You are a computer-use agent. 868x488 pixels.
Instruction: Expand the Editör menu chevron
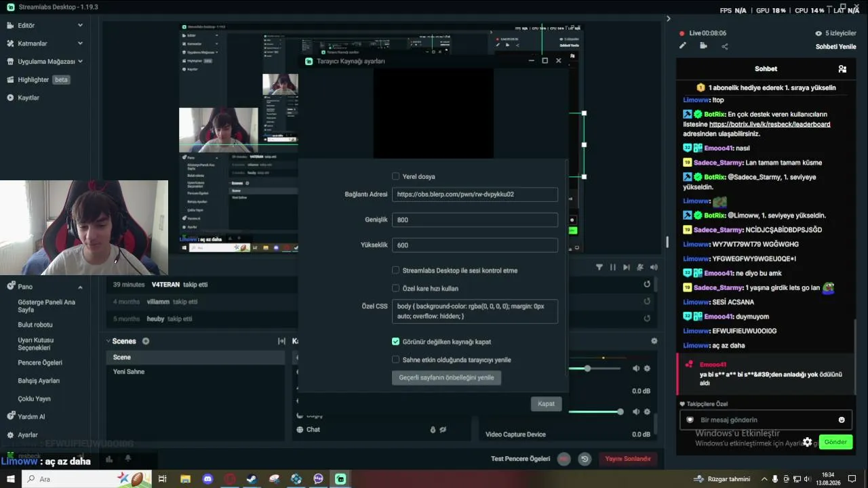(80, 25)
